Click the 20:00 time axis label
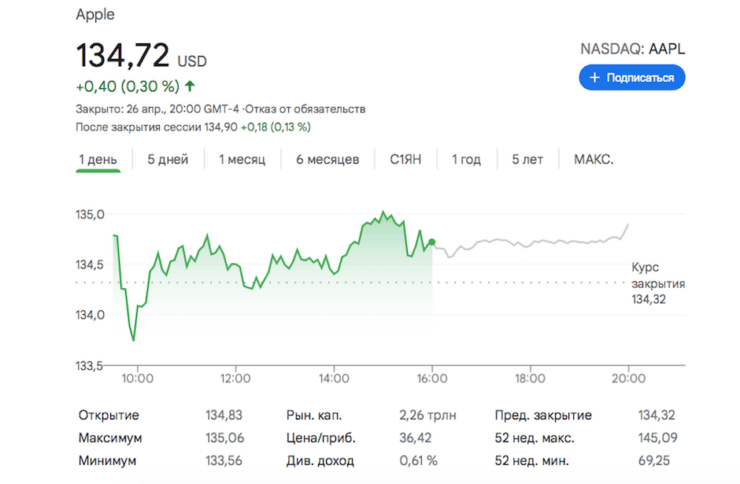 (628, 378)
